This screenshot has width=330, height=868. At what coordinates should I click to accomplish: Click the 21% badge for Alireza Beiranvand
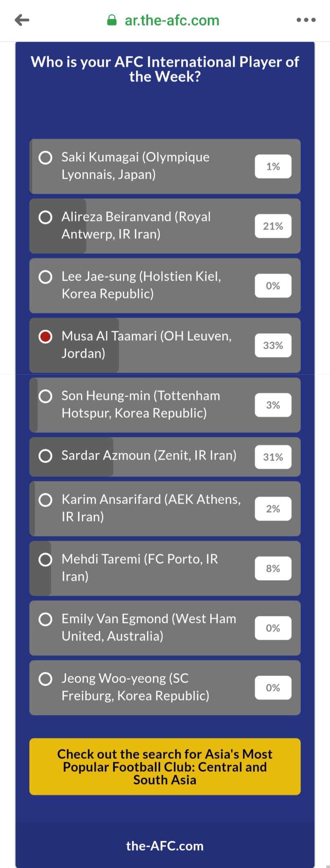click(273, 226)
